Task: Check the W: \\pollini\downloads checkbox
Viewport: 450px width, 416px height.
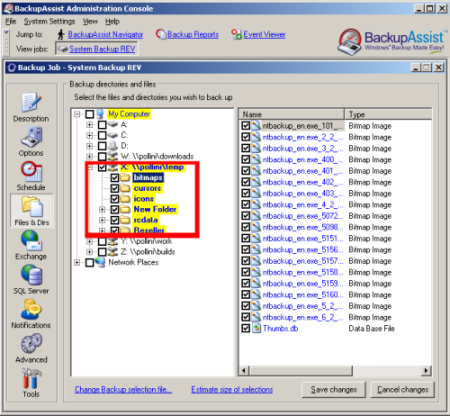Action: click(102, 157)
